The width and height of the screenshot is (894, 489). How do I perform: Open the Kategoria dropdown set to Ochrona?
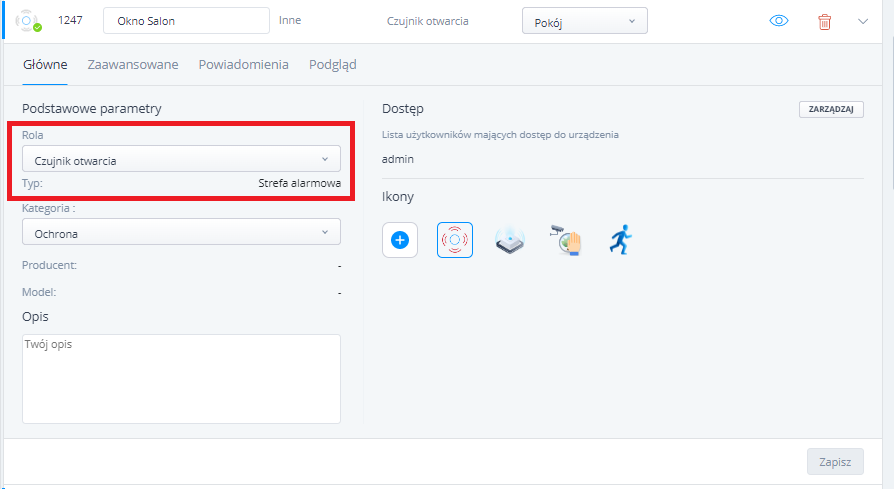pos(181,232)
